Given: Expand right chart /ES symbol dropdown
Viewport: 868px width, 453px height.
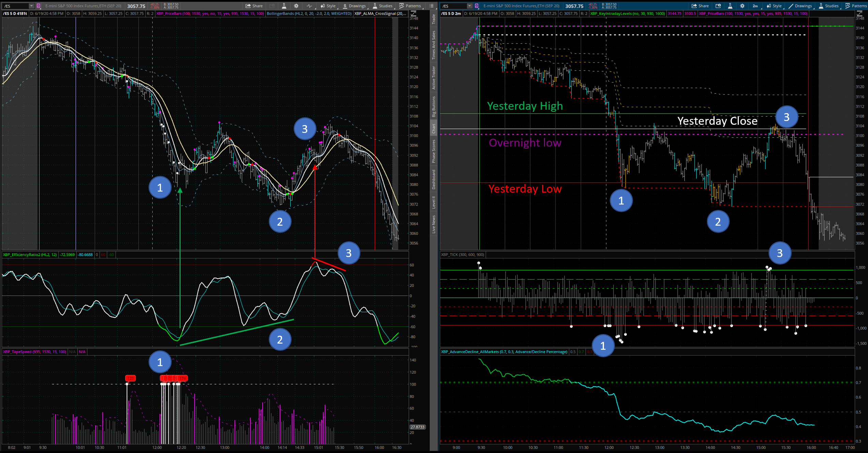Looking at the screenshot, I should (469, 6).
